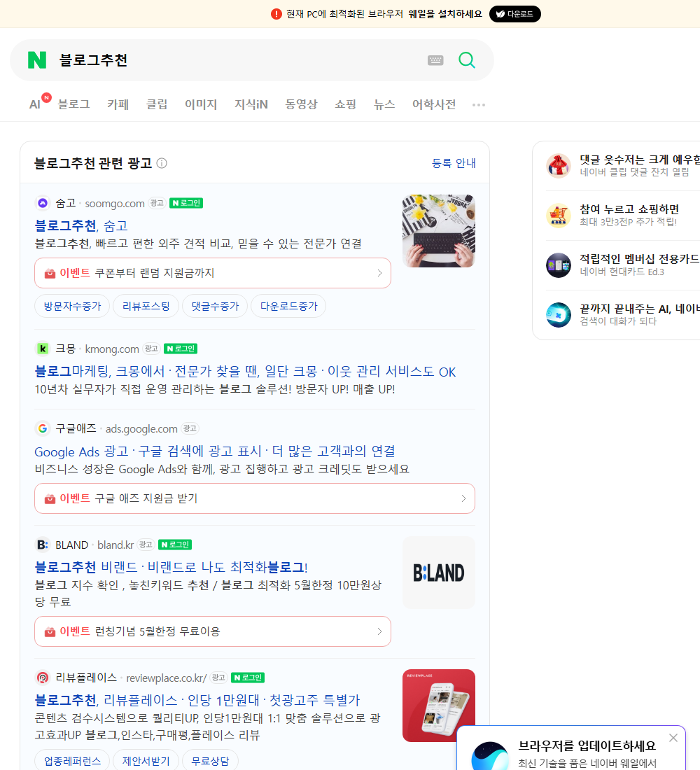Click the reviewplace.co.kr/ URL text
Screen dimensions: 700x770
(x=167, y=678)
